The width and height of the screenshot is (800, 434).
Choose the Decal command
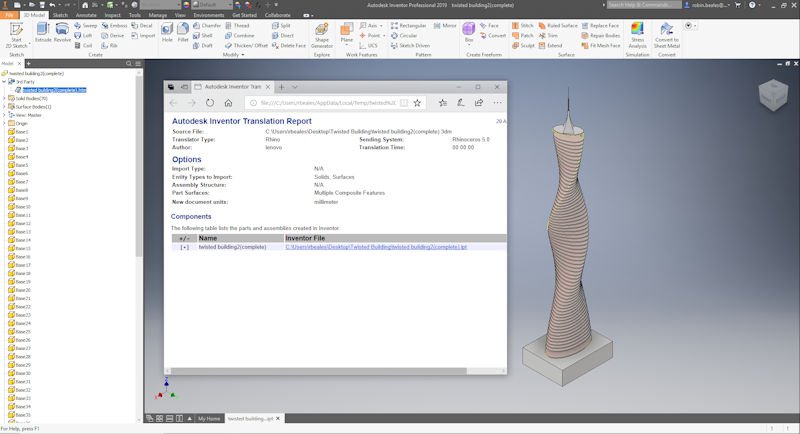(x=142, y=25)
